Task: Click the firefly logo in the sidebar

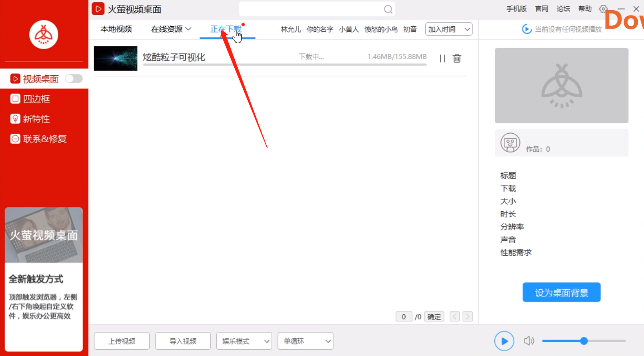Action: coord(44,34)
